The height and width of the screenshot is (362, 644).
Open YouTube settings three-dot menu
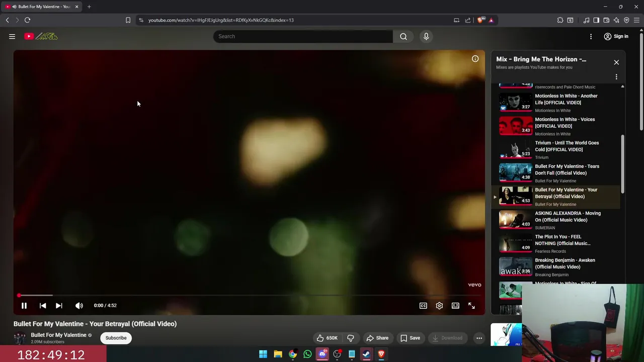tap(591, 36)
